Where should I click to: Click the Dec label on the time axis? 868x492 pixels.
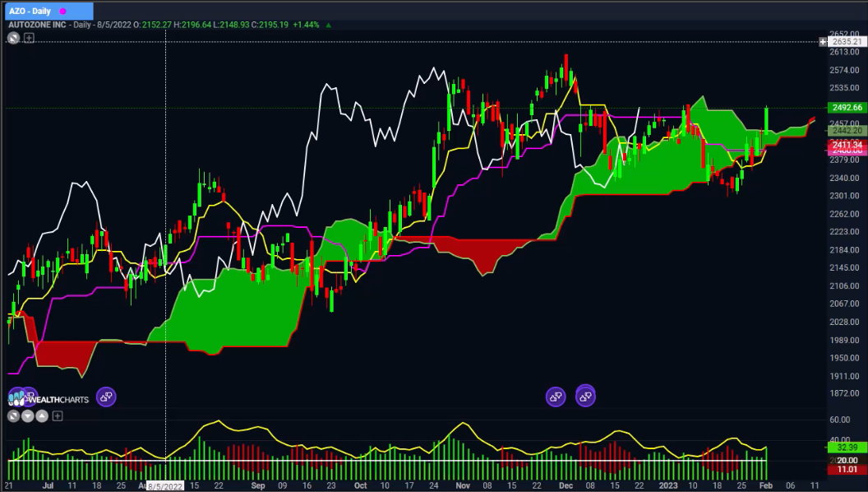pos(566,485)
